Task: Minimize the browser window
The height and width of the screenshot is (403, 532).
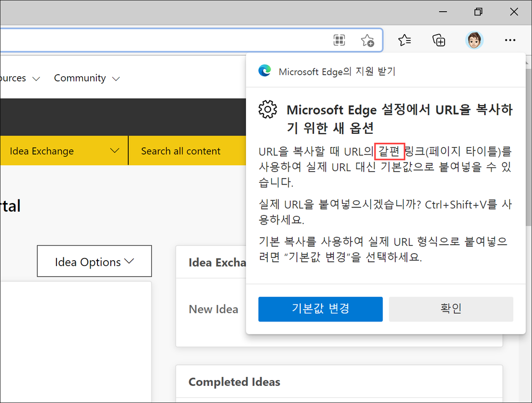Action: tap(443, 12)
